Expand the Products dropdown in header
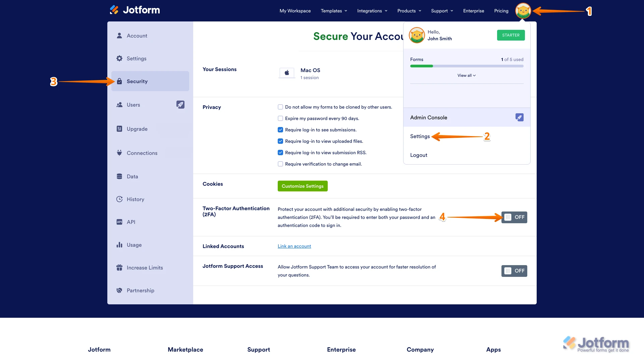Screen dimensions: 644x362 tap(409, 11)
